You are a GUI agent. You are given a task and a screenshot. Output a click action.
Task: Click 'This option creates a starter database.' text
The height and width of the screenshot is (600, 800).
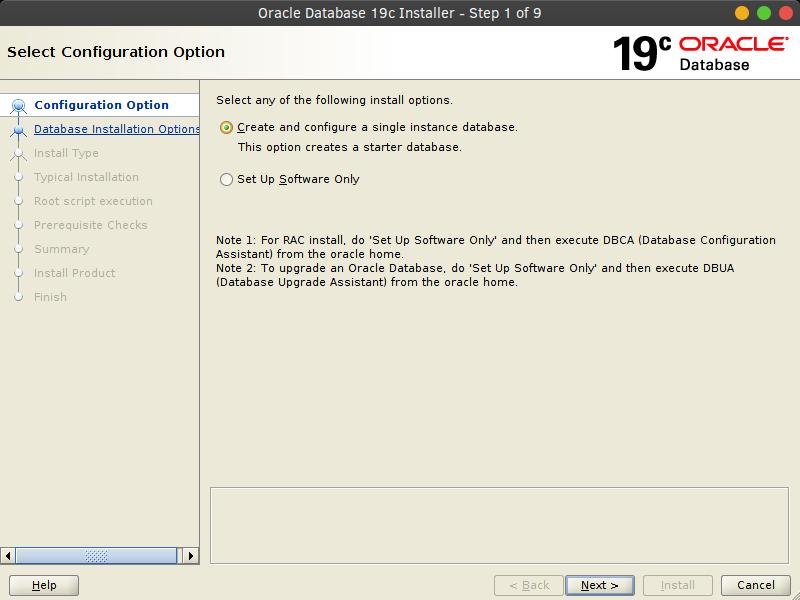pyautogui.click(x=349, y=147)
